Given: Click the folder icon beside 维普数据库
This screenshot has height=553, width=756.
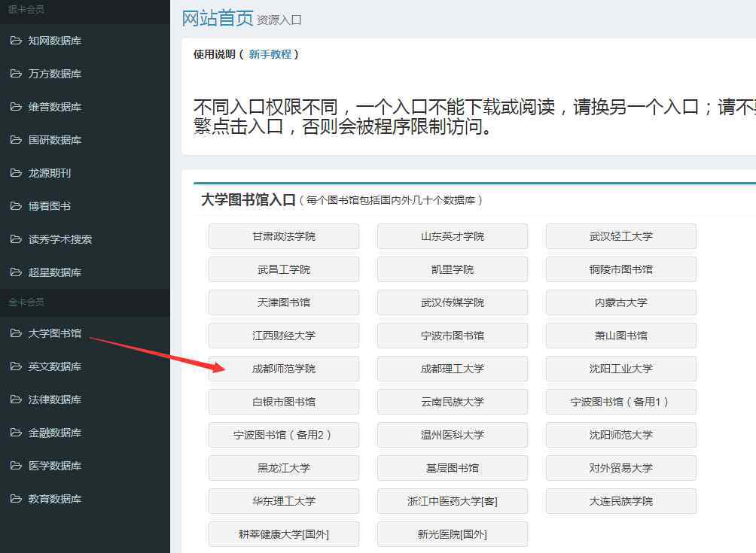Looking at the screenshot, I should tap(16, 107).
